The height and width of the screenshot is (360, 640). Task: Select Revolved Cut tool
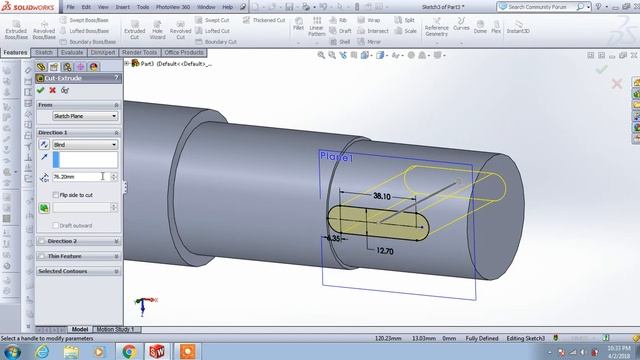click(x=180, y=30)
